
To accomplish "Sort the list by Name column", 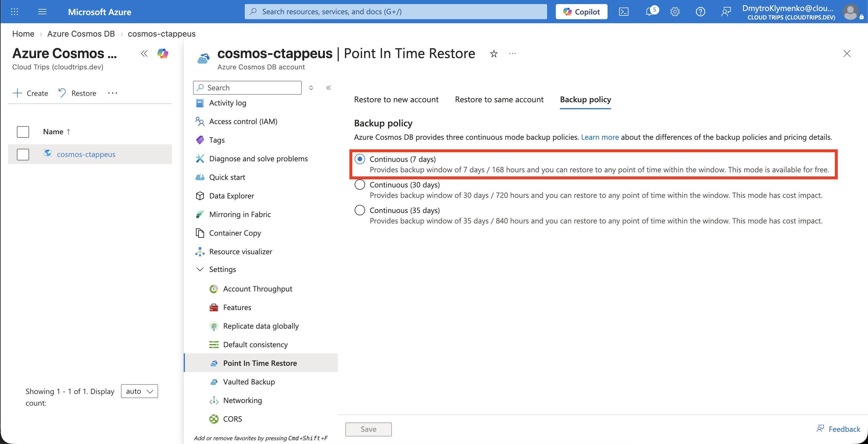I will coord(57,132).
